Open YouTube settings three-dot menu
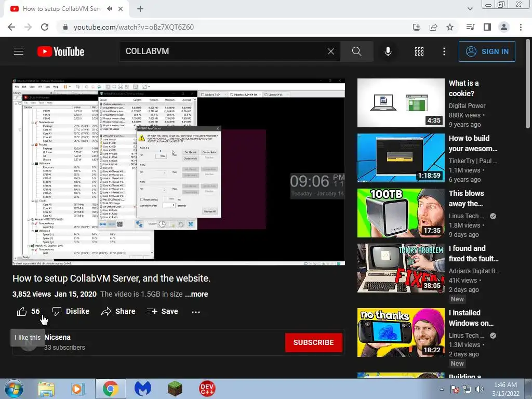 (444, 51)
